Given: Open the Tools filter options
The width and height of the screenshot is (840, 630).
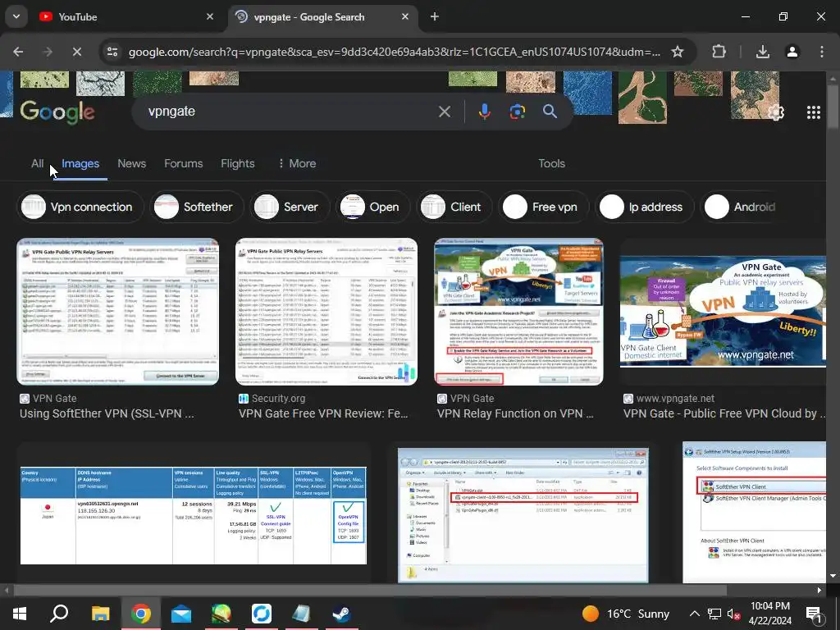Looking at the screenshot, I should pyautogui.click(x=551, y=163).
